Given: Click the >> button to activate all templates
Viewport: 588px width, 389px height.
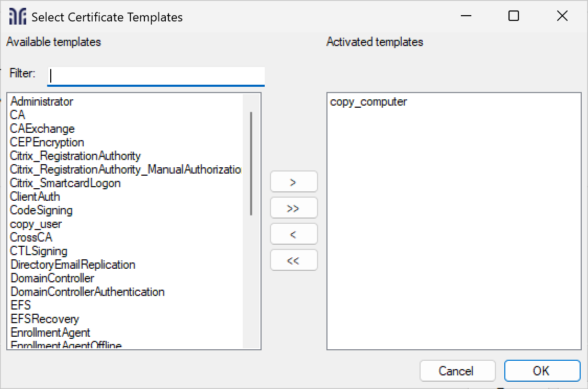Looking at the screenshot, I should click(x=293, y=208).
